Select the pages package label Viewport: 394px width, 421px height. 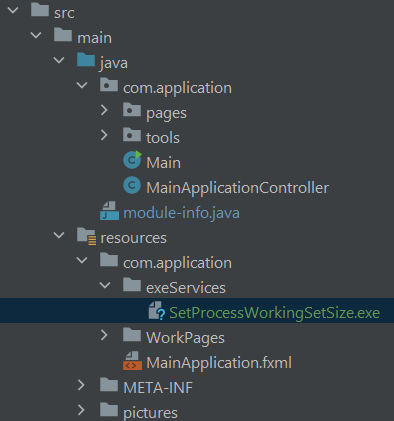point(166,114)
